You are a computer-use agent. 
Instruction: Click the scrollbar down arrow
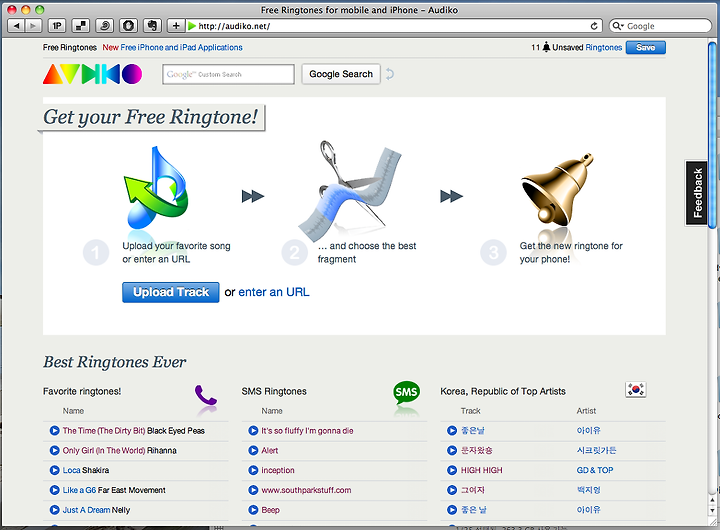(x=712, y=510)
